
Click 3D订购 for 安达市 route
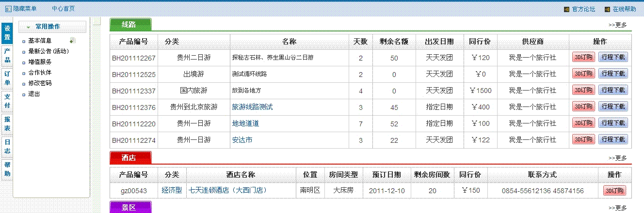click(x=583, y=139)
